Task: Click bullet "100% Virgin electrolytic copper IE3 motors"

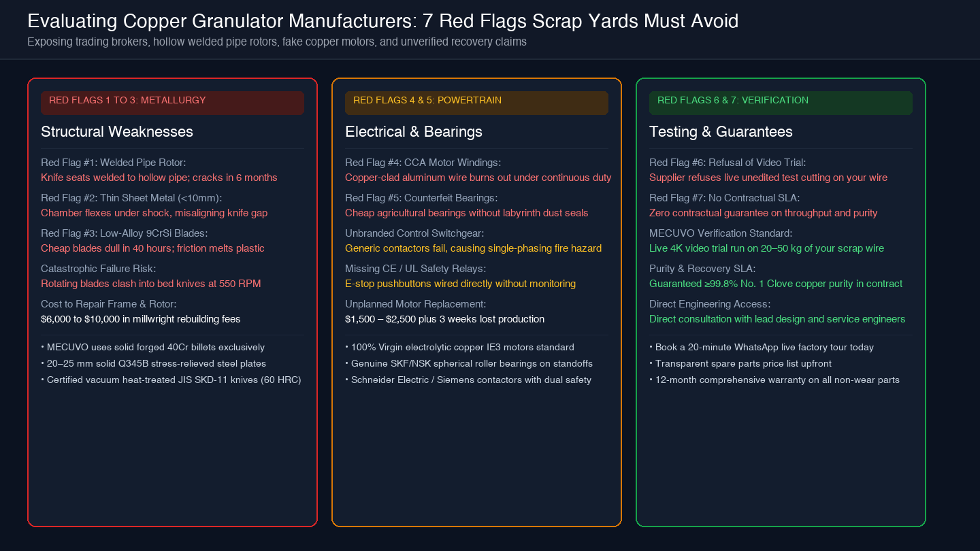Action: pyautogui.click(x=460, y=348)
